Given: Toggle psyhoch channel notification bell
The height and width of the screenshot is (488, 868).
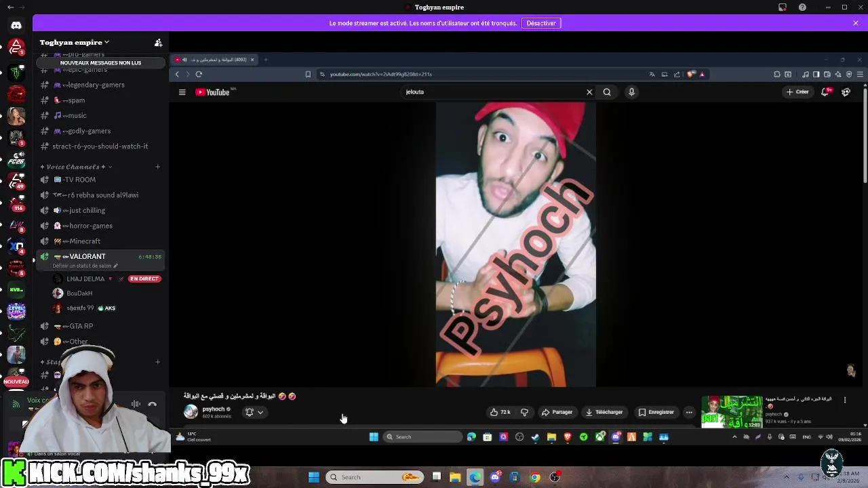Looking at the screenshot, I should (x=249, y=412).
